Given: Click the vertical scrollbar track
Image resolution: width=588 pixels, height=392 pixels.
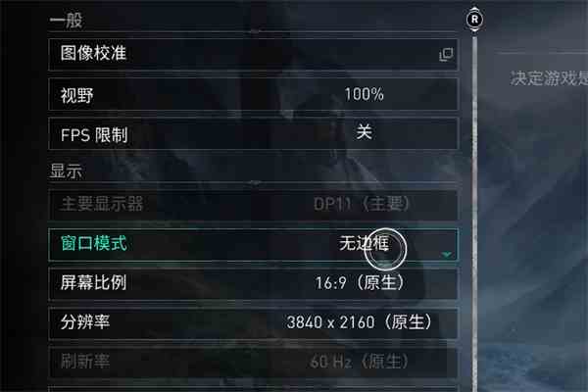Looking at the screenshot, I should point(474,212).
